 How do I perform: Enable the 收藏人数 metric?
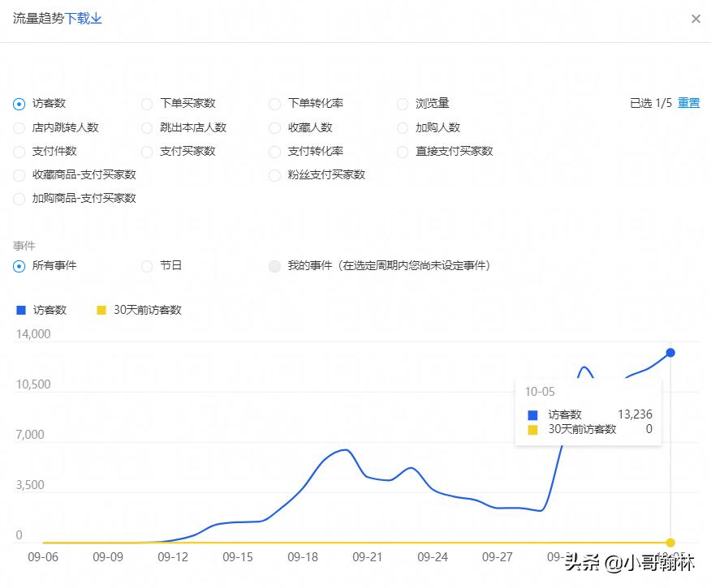(x=274, y=128)
